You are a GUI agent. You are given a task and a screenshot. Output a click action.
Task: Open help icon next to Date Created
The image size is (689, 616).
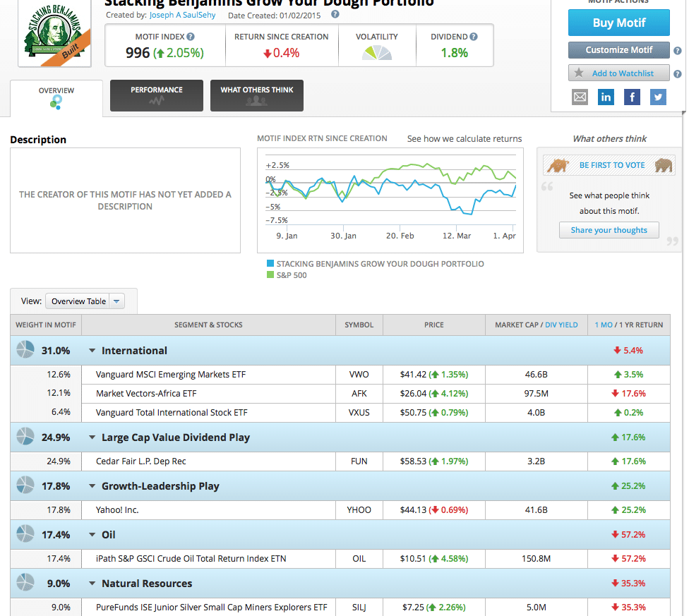(335, 15)
